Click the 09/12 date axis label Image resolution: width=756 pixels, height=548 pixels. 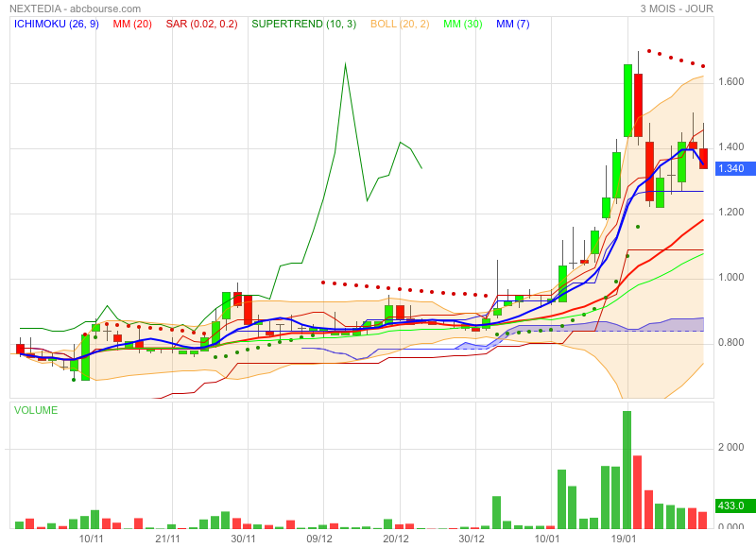click(x=319, y=539)
